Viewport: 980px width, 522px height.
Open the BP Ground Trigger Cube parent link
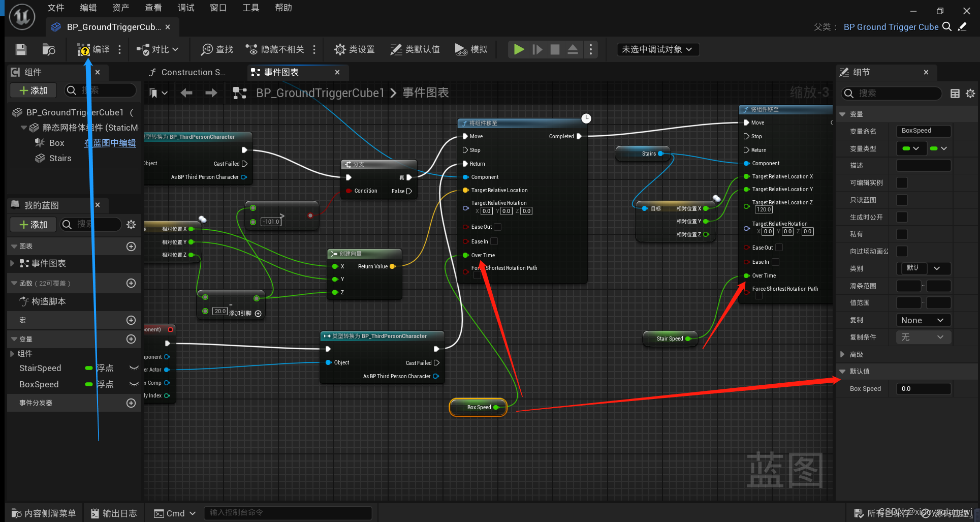(x=891, y=27)
